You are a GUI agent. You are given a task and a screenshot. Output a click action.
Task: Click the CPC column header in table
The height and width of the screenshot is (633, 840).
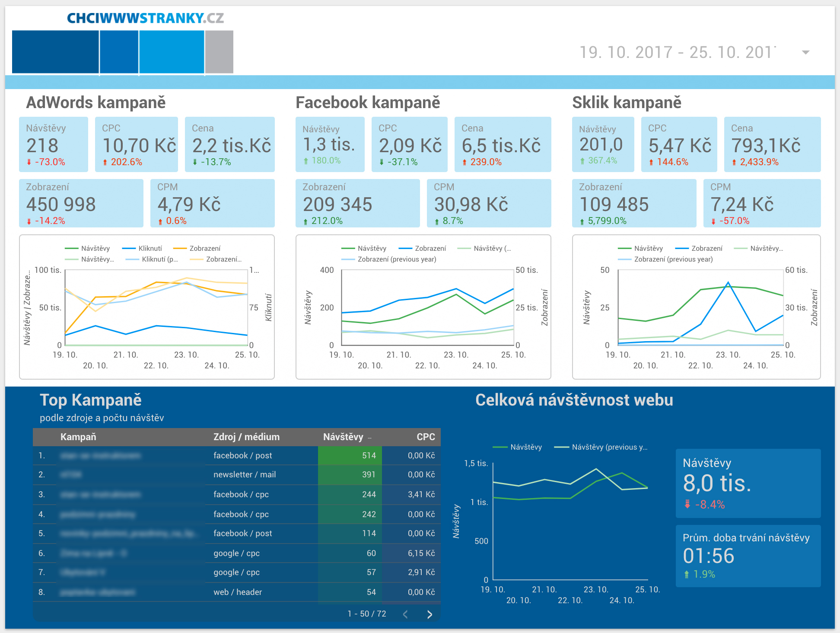(425, 437)
